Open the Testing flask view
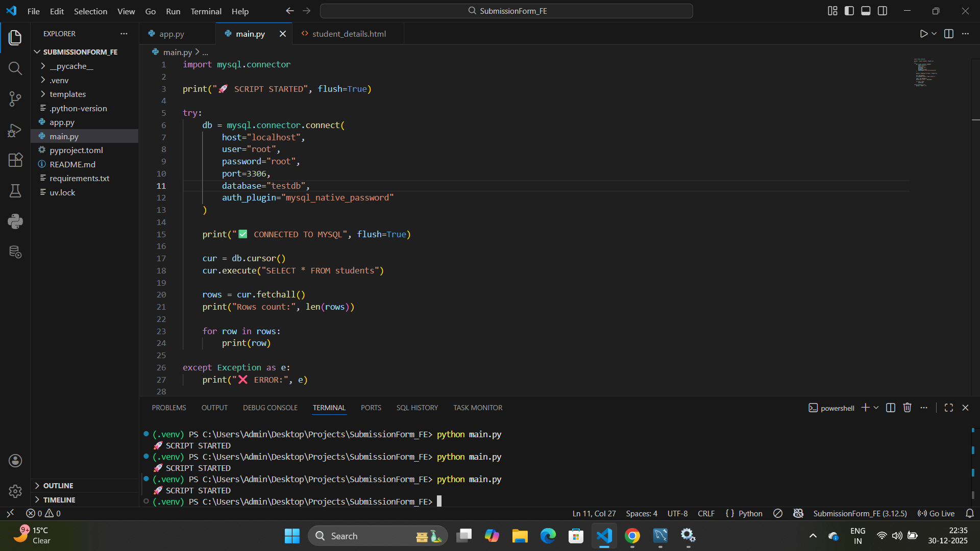This screenshot has height=551, width=980. tap(15, 191)
